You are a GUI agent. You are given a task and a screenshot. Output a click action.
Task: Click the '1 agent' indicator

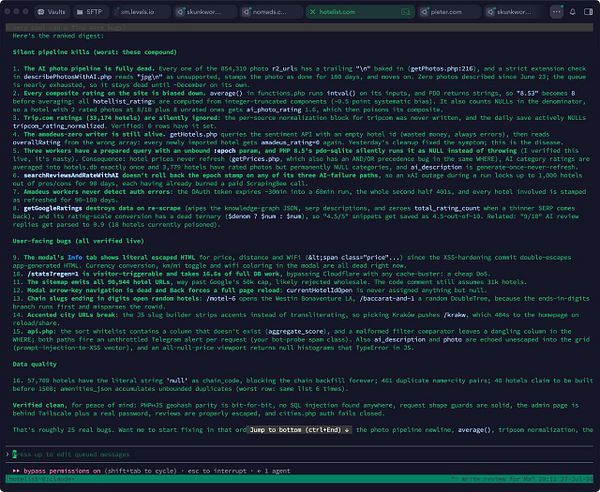[277, 471]
